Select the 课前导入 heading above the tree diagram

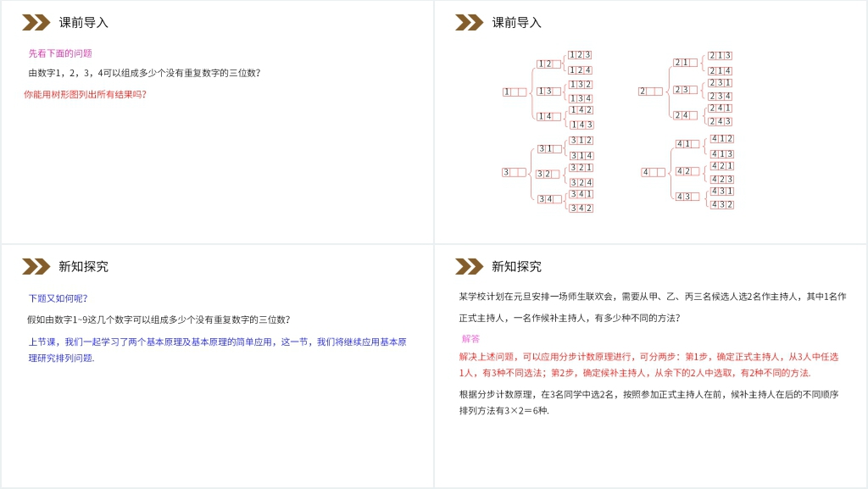click(516, 23)
